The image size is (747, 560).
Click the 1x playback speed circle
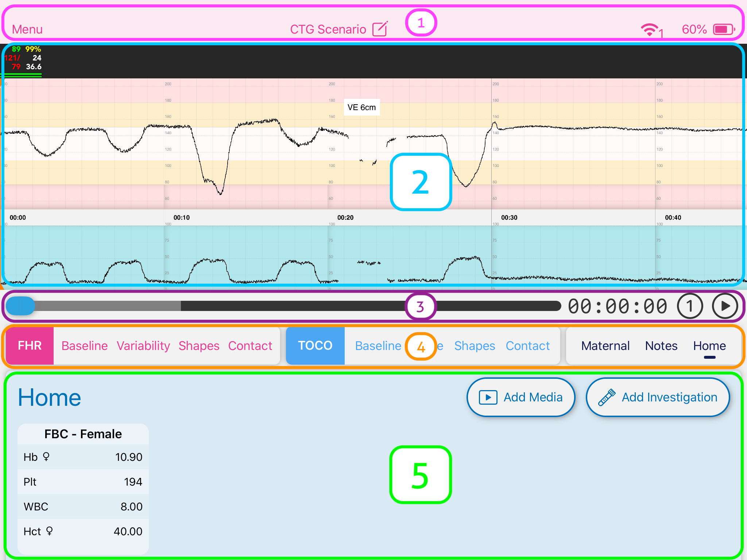click(690, 306)
